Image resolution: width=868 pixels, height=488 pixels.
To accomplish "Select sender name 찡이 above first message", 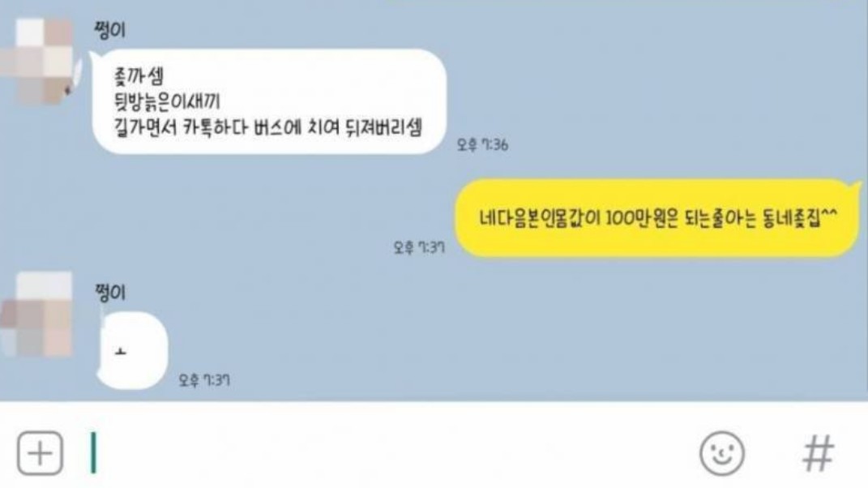I will click(110, 29).
